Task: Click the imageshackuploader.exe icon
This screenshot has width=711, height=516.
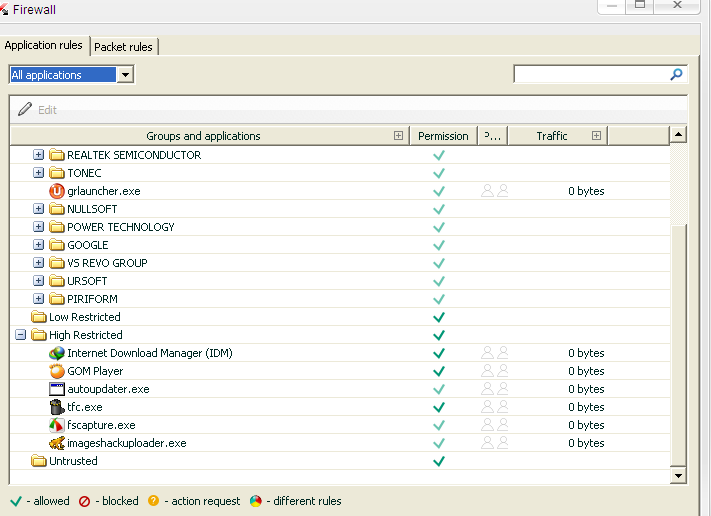Action: pyautogui.click(x=57, y=443)
